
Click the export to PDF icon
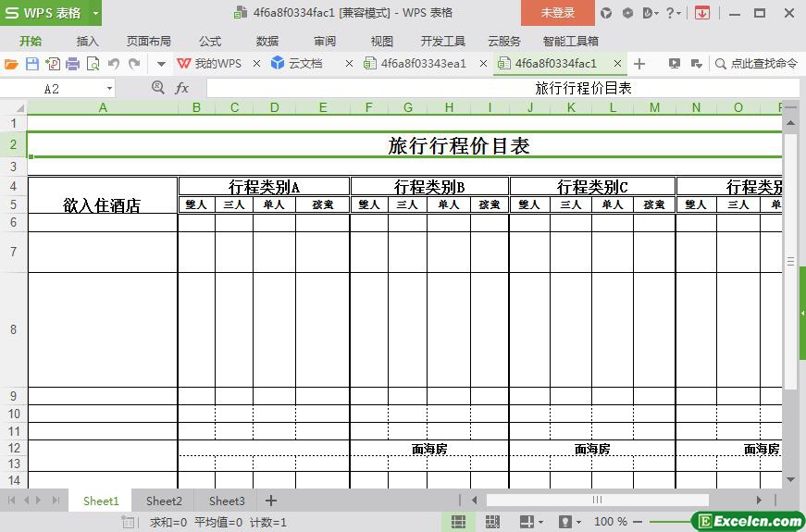[x=53, y=64]
